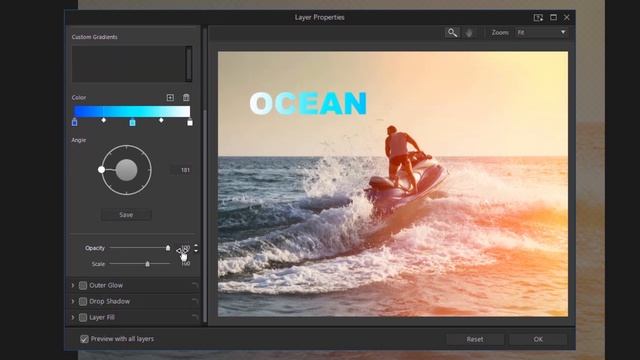The height and width of the screenshot is (360, 640).
Task: Expand the Outer Glow section
Action: coord(73,285)
